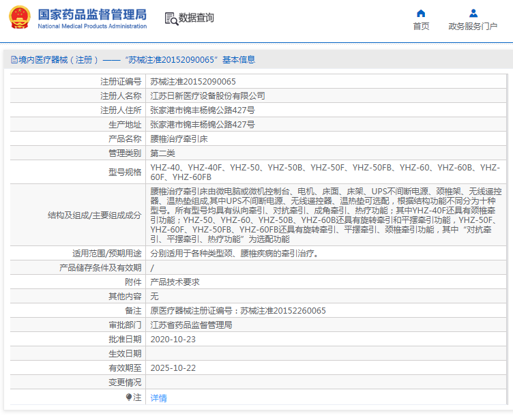513x420 pixels.
Task: Click the 基本信息 section heading
Action: (x=239, y=59)
